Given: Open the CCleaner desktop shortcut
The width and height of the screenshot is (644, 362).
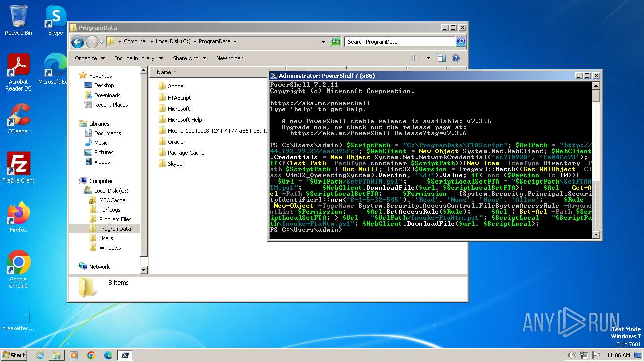Looking at the screenshot, I should 18,119.
